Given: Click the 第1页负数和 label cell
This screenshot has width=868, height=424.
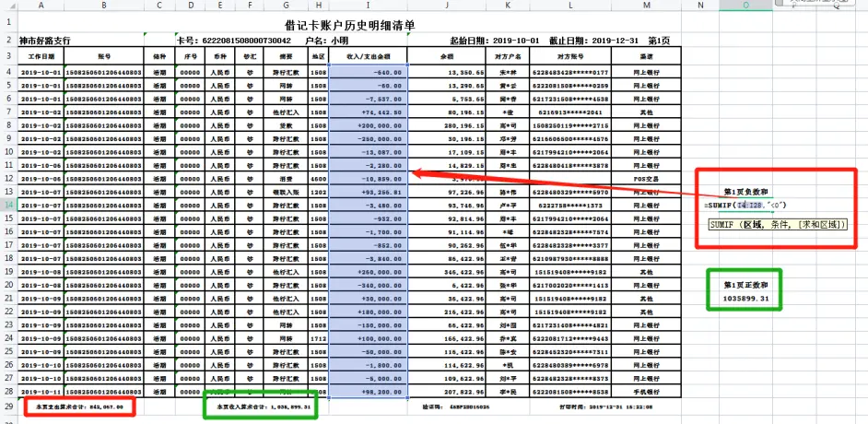Looking at the screenshot, I should pos(745,192).
